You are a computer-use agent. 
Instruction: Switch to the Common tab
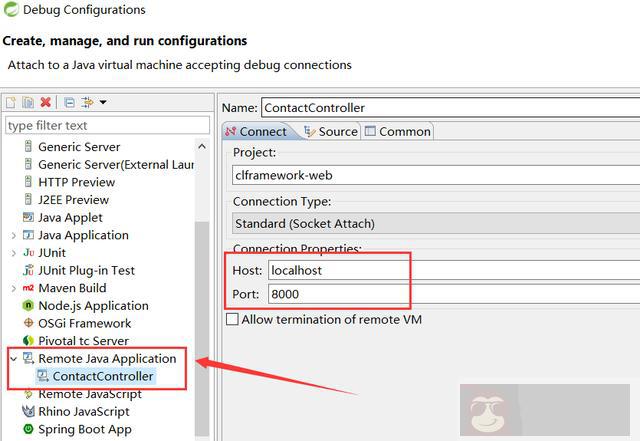pos(398,131)
